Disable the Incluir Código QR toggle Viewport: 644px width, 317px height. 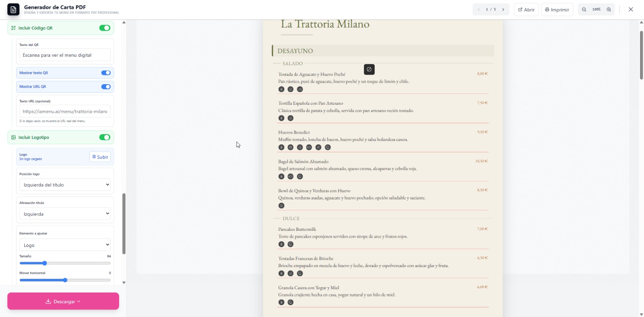[105, 28]
